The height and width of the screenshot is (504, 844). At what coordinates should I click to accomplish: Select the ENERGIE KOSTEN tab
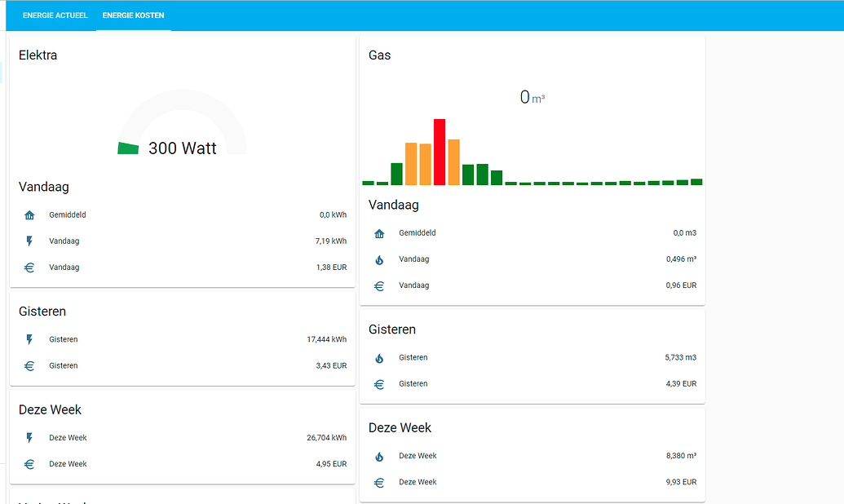[133, 15]
